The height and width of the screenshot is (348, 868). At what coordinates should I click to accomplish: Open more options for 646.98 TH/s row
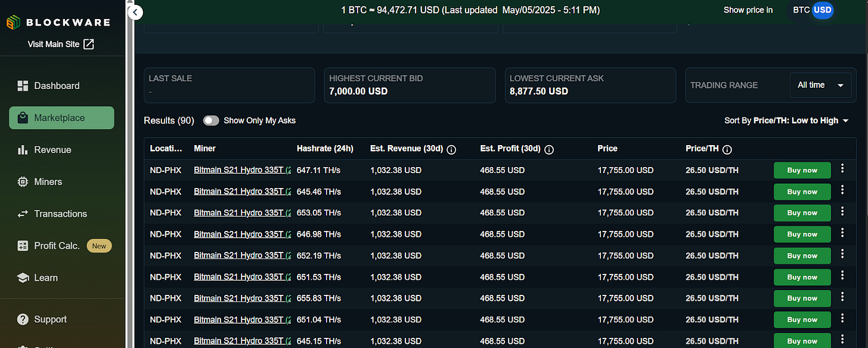(x=842, y=232)
